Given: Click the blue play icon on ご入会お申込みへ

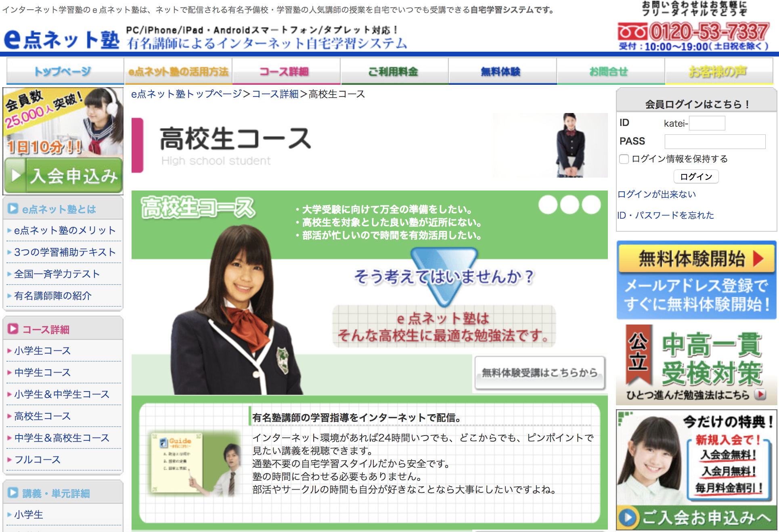Looking at the screenshot, I should pyautogui.click(x=628, y=517).
